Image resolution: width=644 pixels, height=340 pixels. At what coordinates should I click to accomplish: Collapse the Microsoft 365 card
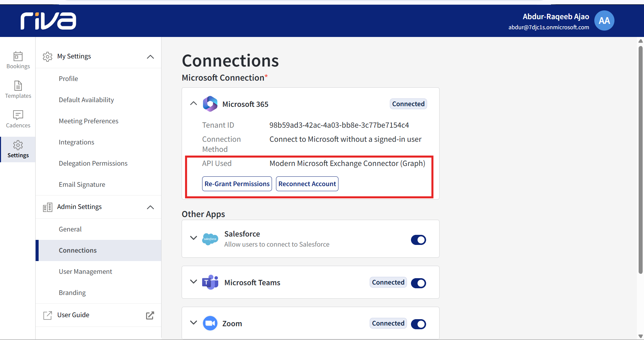click(x=193, y=103)
